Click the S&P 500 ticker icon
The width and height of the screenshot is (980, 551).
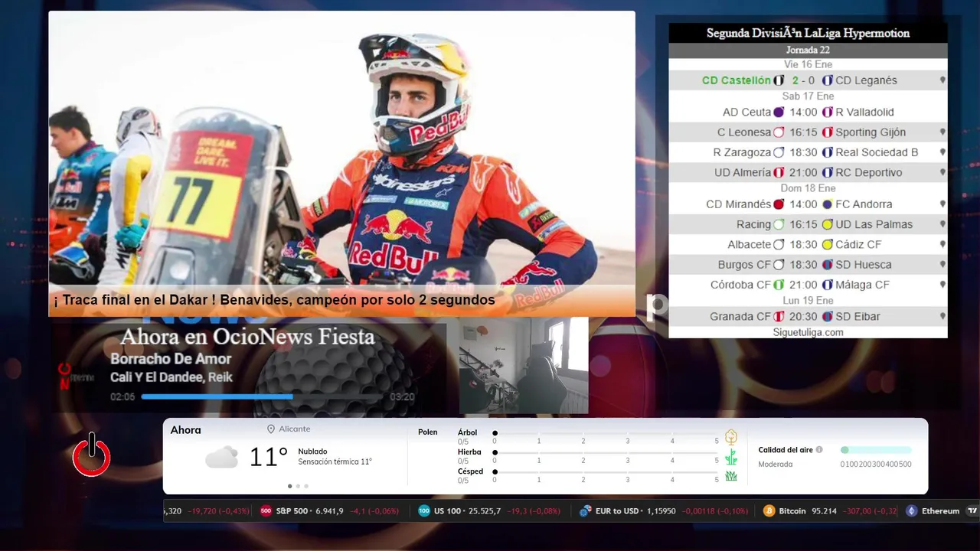[266, 510]
